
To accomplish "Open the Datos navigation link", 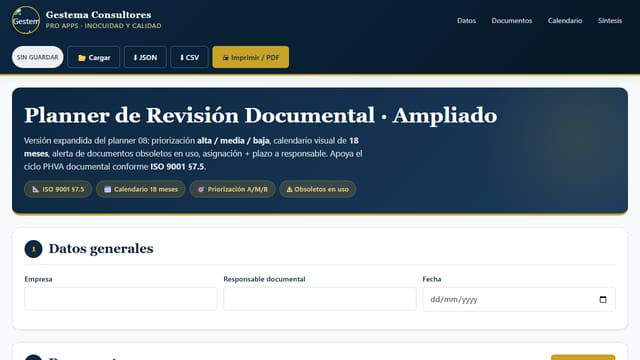I will (x=466, y=20).
